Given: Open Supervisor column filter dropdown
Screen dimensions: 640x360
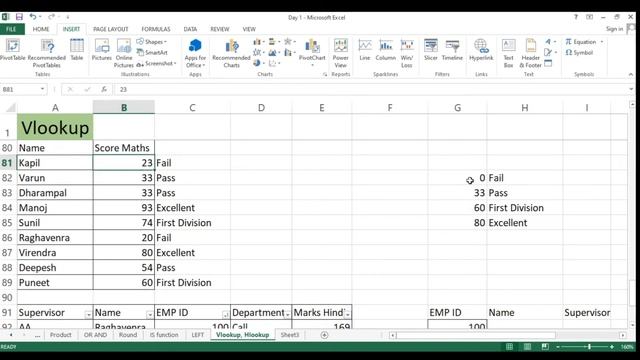Looking at the screenshot, I should point(88,314).
